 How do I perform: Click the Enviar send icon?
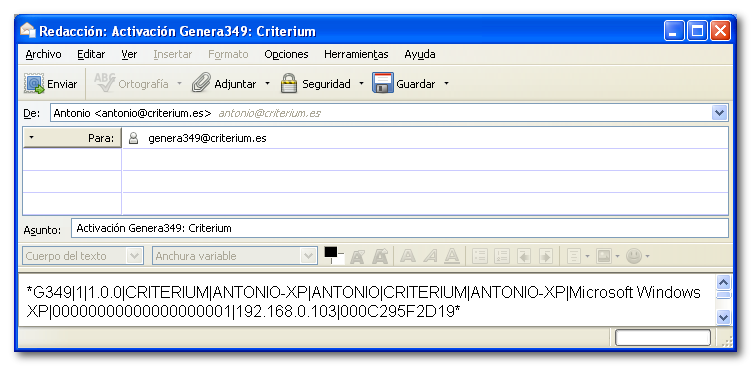coord(34,83)
